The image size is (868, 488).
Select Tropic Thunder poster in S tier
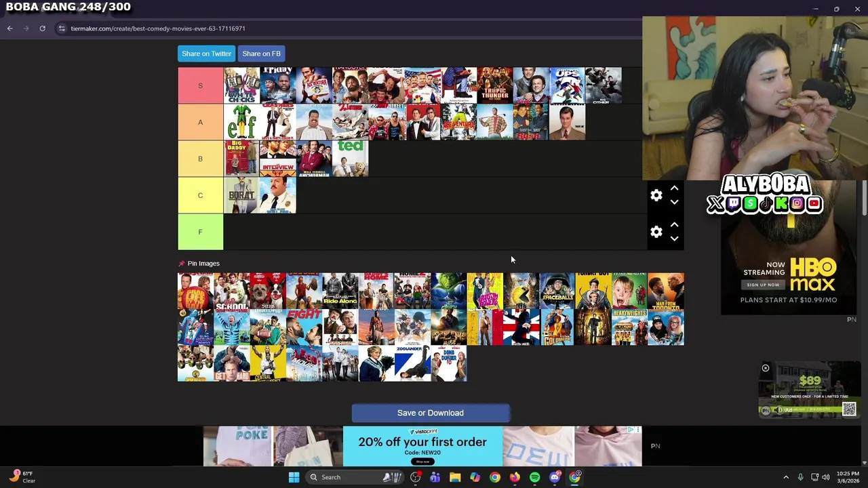[x=494, y=85]
